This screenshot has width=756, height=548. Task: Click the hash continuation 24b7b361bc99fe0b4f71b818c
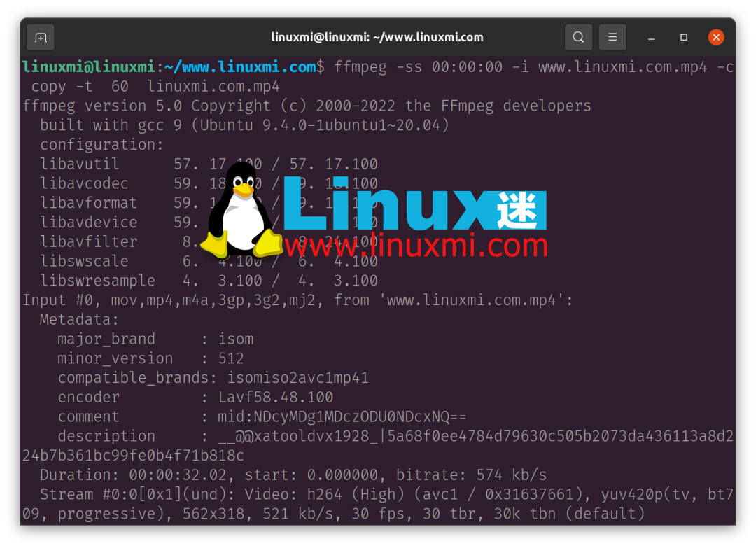click(x=133, y=456)
